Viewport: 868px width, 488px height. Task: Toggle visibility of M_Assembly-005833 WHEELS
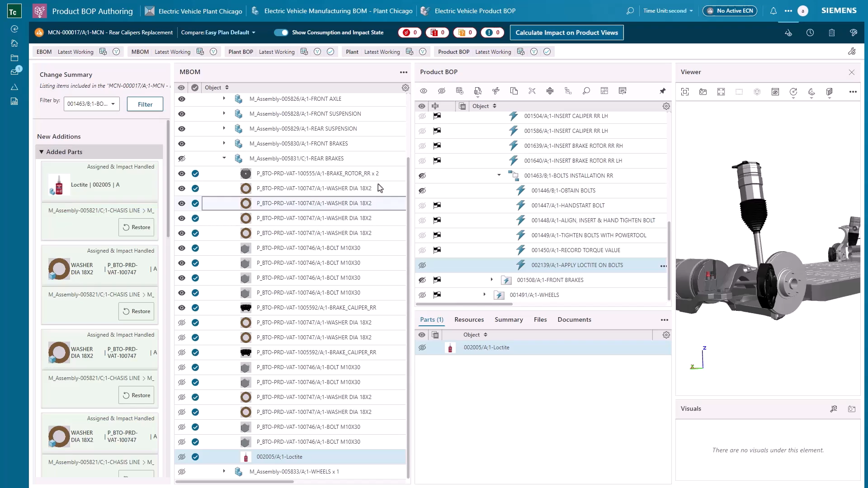click(182, 472)
